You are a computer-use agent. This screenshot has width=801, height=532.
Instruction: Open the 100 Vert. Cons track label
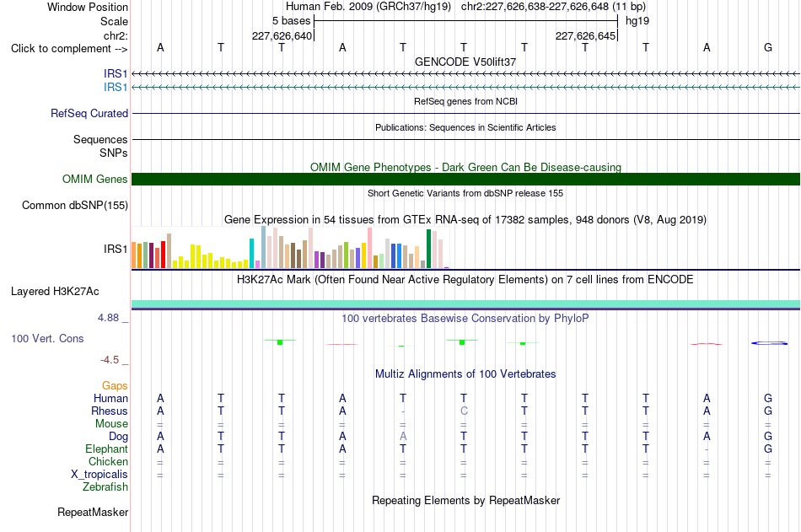(x=47, y=338)
